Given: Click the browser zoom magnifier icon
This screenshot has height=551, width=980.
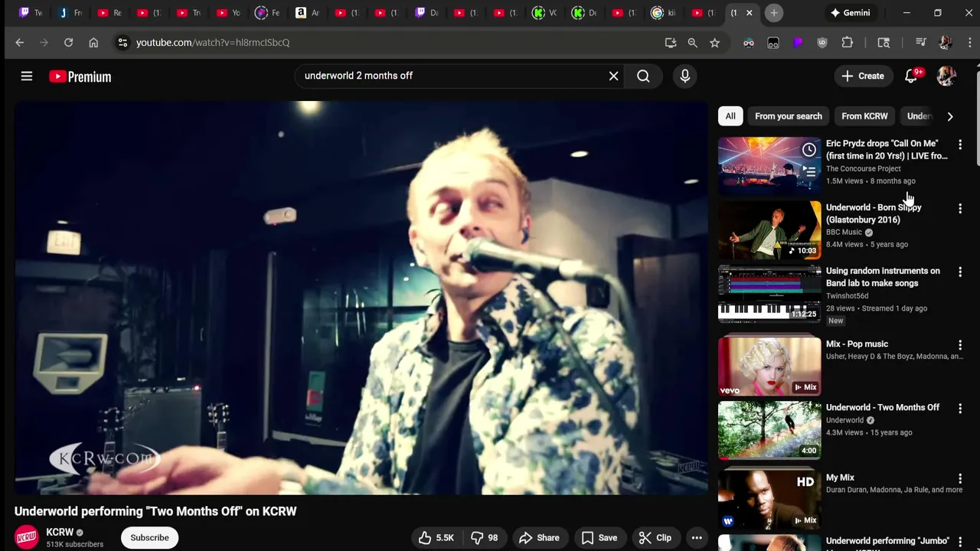Looking at the screenshot, I should [x=692, y=43].
